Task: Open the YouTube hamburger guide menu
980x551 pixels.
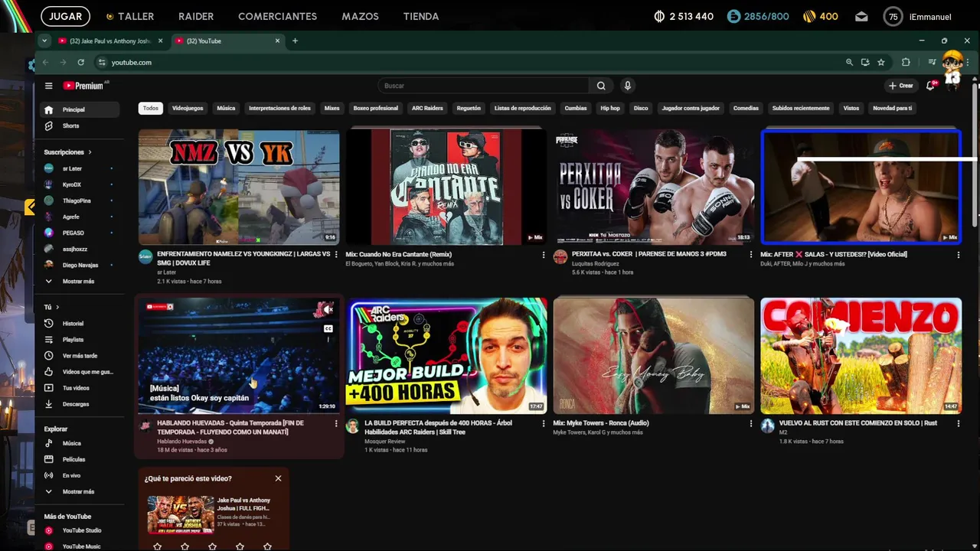Action: [48, 86]
